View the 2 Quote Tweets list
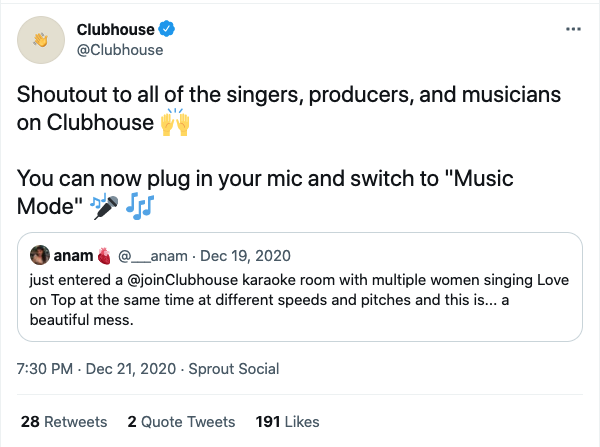Image resolution: width=600 pixels, height=447 pixels. tap(181, 421)
